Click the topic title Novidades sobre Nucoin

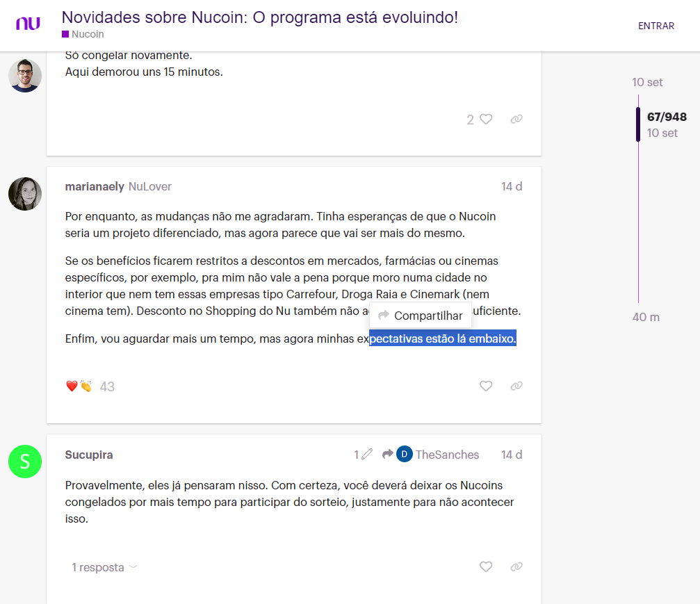[260, 17]
